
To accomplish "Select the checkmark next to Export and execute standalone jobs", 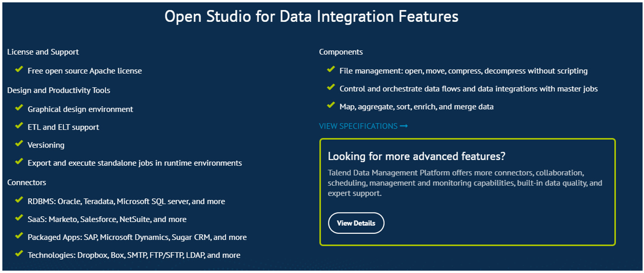I will point(19,162).
